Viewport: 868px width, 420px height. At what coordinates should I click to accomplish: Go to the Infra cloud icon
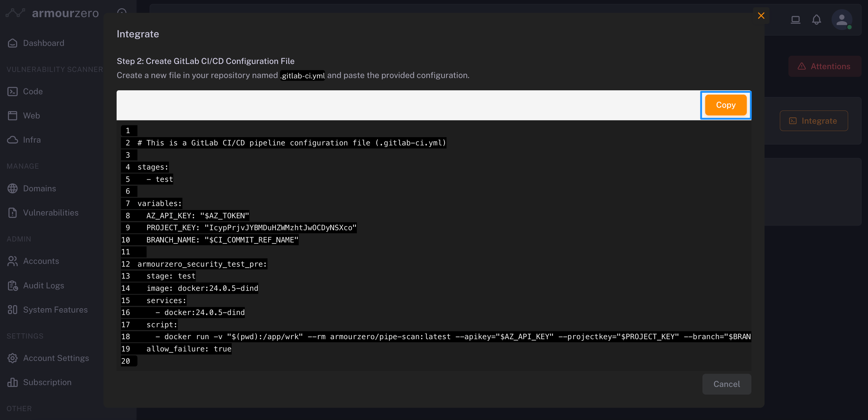13,140
